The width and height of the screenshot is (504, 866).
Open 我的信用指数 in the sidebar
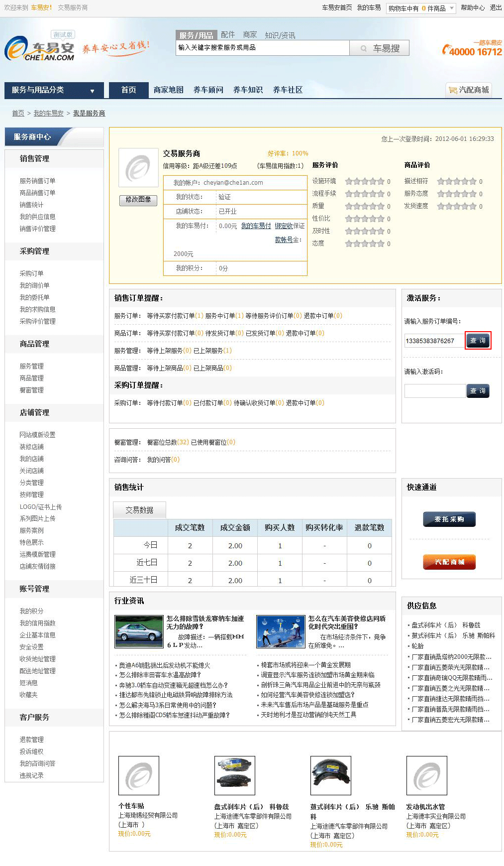tap(37, 623)
